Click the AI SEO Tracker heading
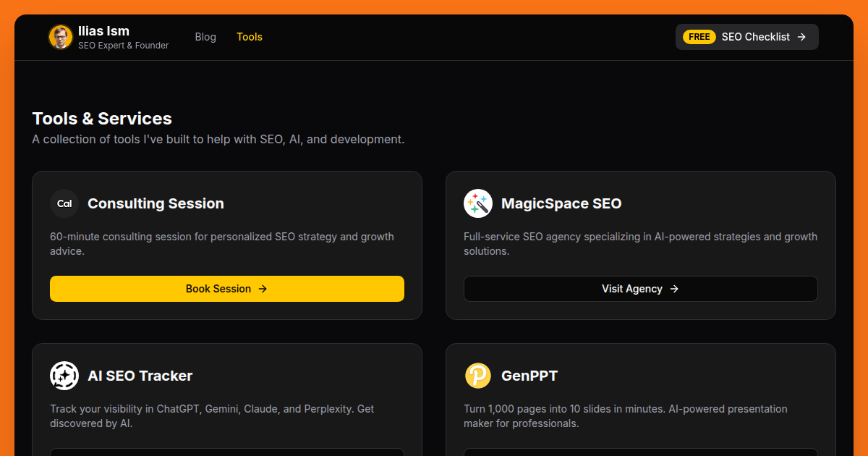This screenshot has width=868, height=456. 140,376
